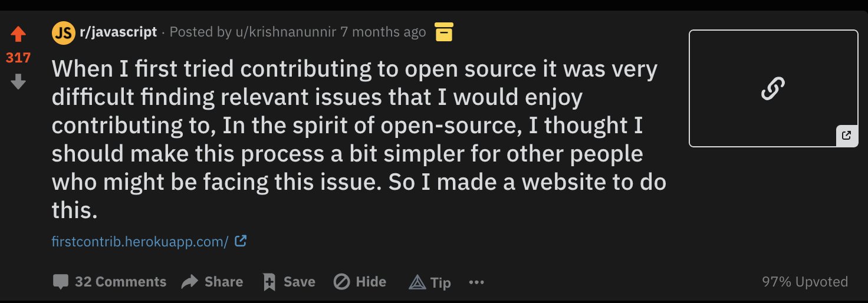Open the r/javascript subreddit link
This screenshot has width=868, height=303.
pos(119,32)
